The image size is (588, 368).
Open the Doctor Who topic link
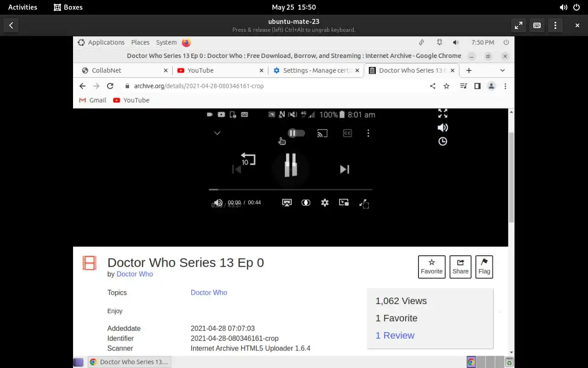pyautogui.click(x=209, y=293)
